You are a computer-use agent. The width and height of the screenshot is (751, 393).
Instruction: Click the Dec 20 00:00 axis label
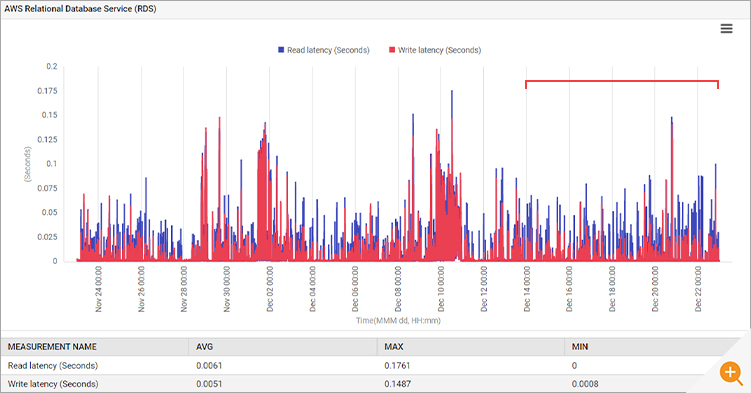click(655, 289)
